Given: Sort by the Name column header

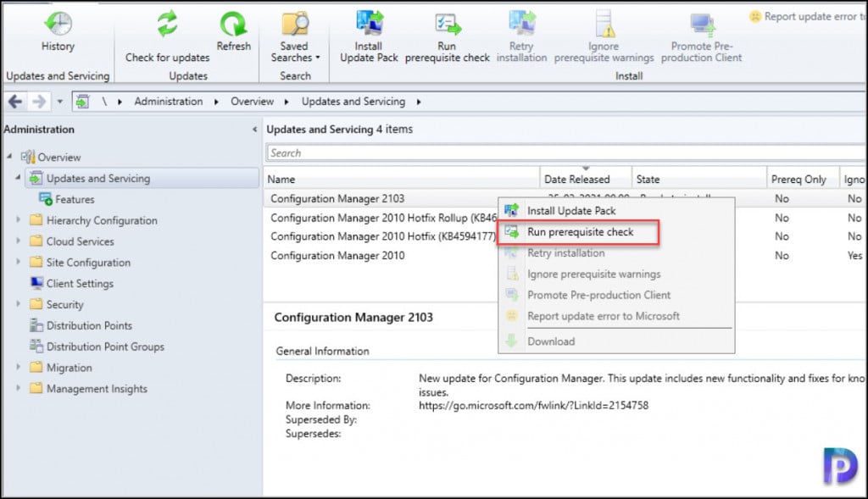Looking at the screenshot, I should [402, 180].
